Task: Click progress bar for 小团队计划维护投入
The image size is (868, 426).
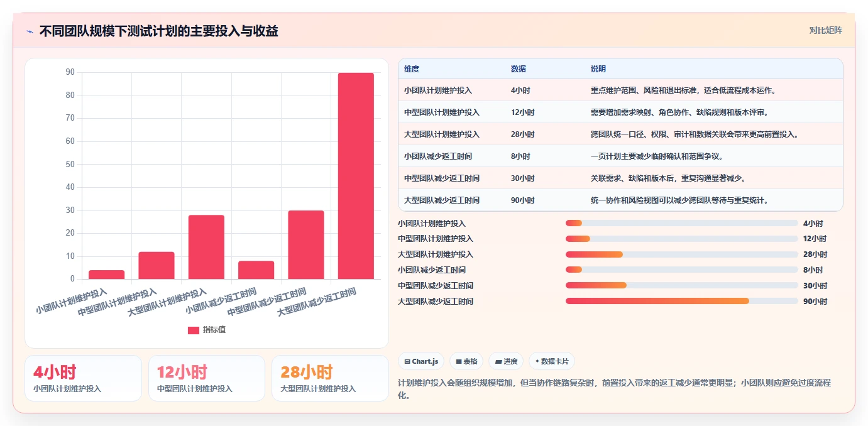Action: pyautogui.click(x=681, y=223)
